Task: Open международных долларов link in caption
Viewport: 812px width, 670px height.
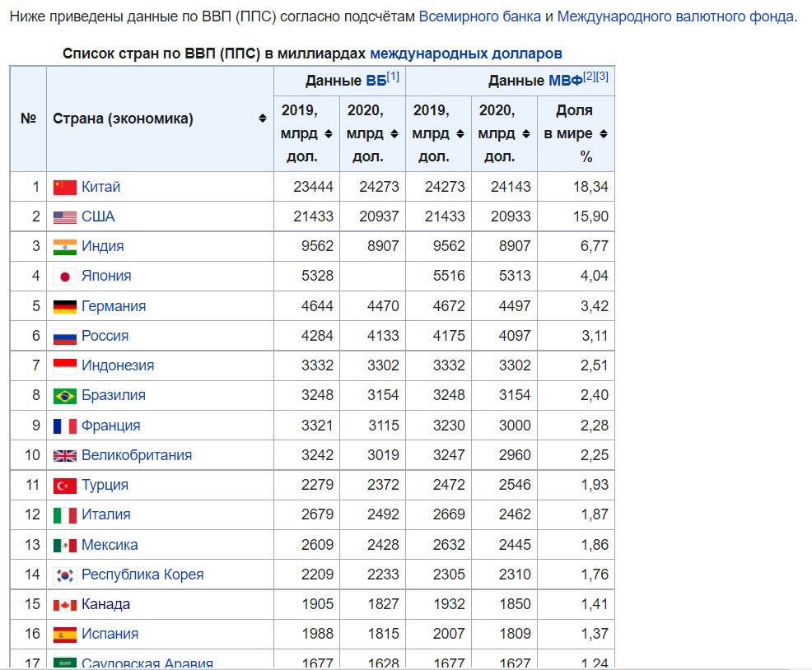Action: pyautogui.click(x=465, y=54)
